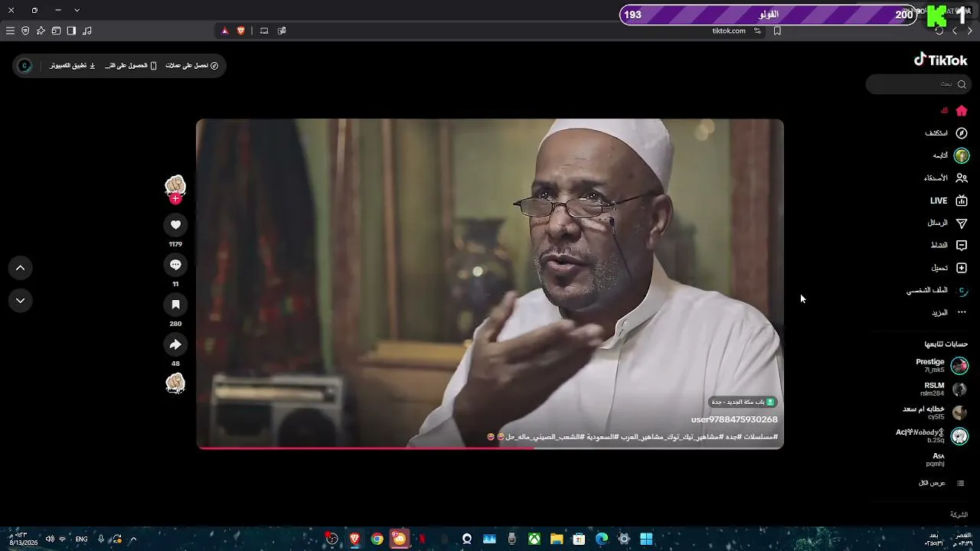Bookmark this page with the toolbar bookmark icon
The image size is (980, 551).
click(777, 31)
